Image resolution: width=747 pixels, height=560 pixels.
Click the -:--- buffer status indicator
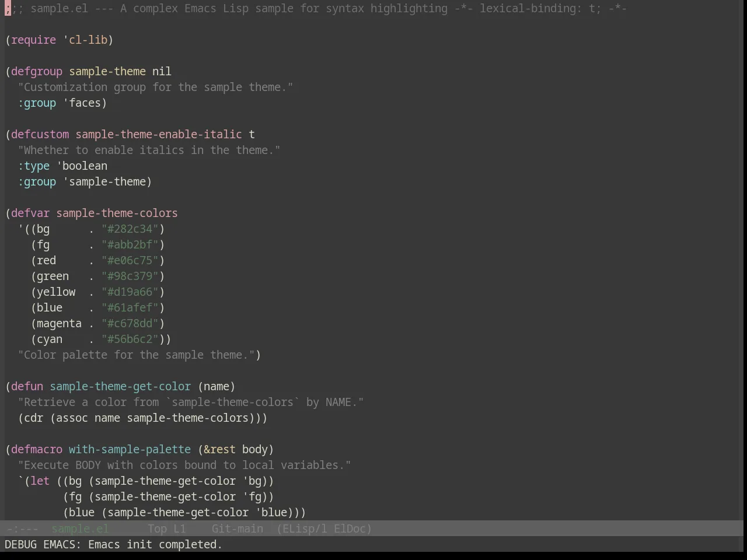22,528
